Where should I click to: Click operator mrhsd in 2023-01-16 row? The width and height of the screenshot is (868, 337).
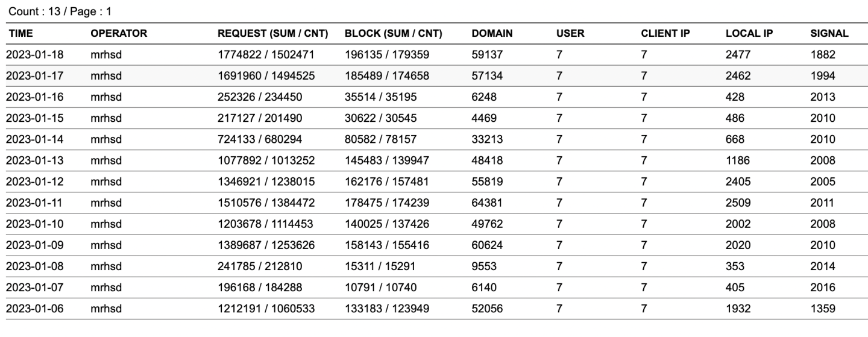pos(105,97)
